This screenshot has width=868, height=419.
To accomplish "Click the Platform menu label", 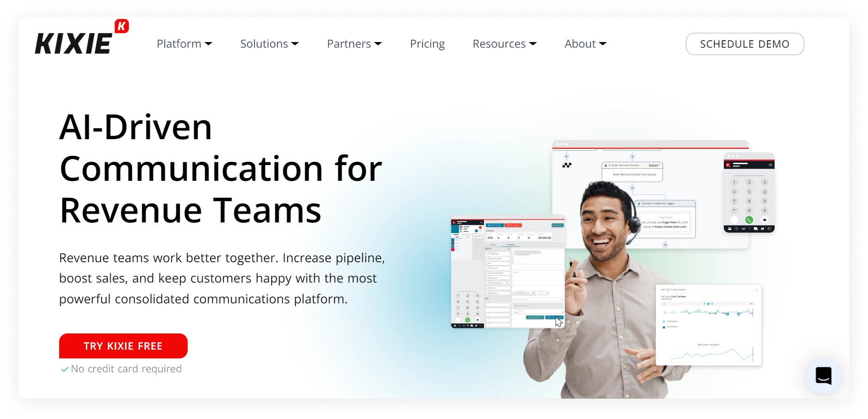I will [179, 44].
